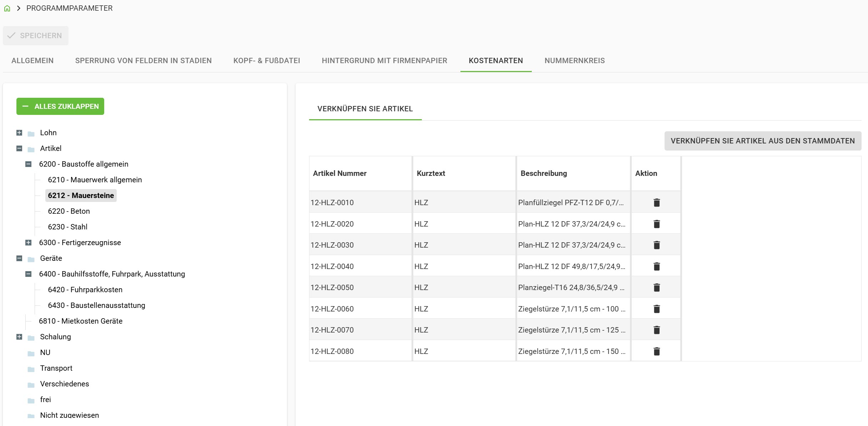
Task: Click Verknüpfen Sie Artikel aus den Stammdaten
Action: coord(762,141)
